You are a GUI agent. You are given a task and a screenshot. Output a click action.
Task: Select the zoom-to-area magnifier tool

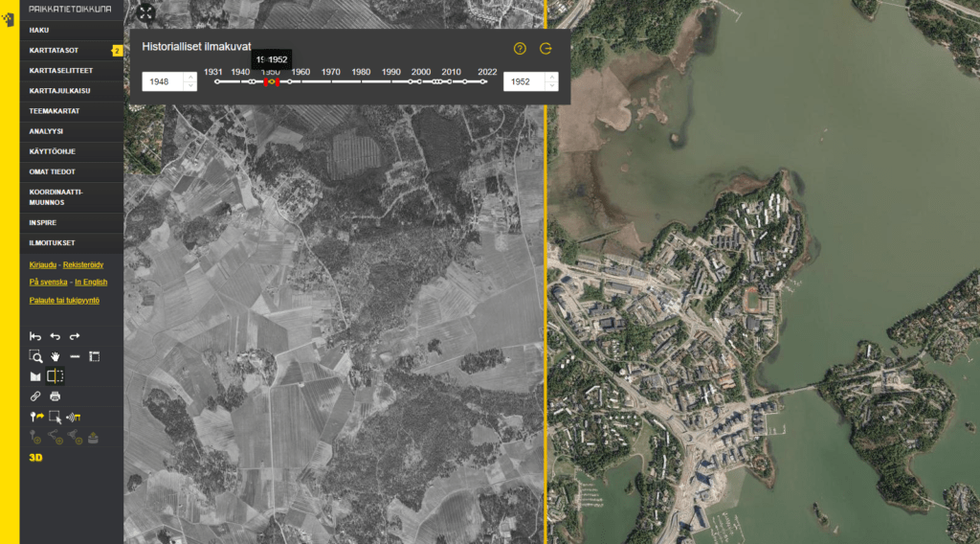(x=35, y=356)
